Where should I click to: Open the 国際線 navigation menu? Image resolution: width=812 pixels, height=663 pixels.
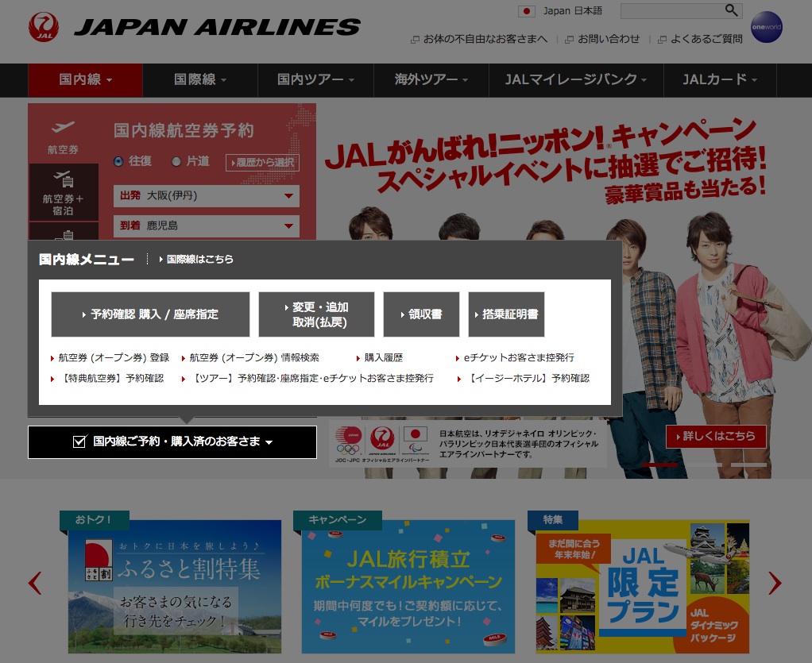tap(200, 79)
